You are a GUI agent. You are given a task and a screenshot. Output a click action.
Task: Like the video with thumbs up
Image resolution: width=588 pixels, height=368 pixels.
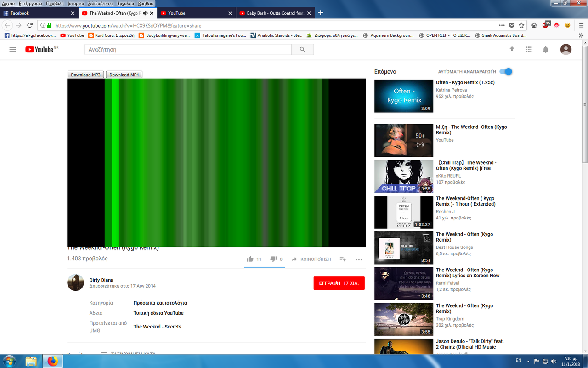click(250, 259)
